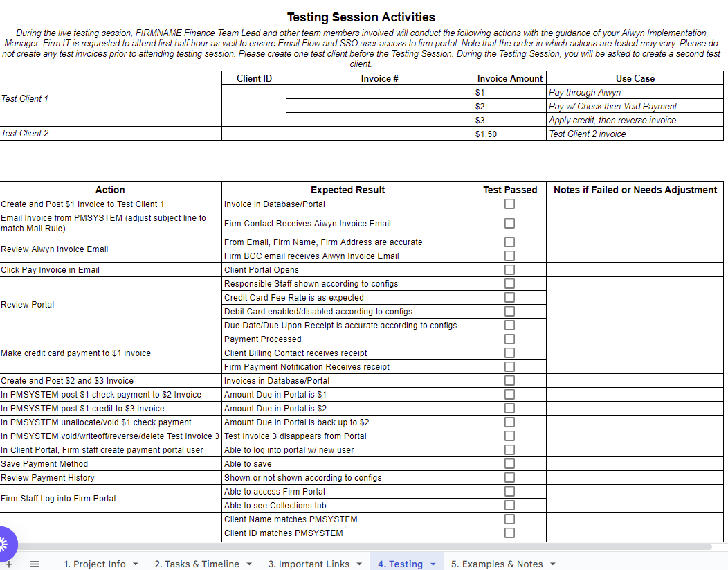
Task: Check Responsible Staff shown according to configs
Action: (x=509, y=283)
